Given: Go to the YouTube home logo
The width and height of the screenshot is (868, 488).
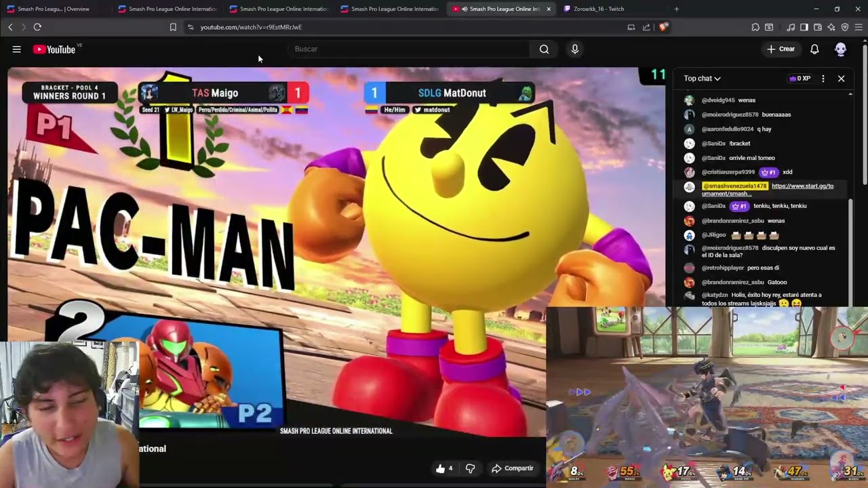Looking at the screenshot, I should 54,49.
